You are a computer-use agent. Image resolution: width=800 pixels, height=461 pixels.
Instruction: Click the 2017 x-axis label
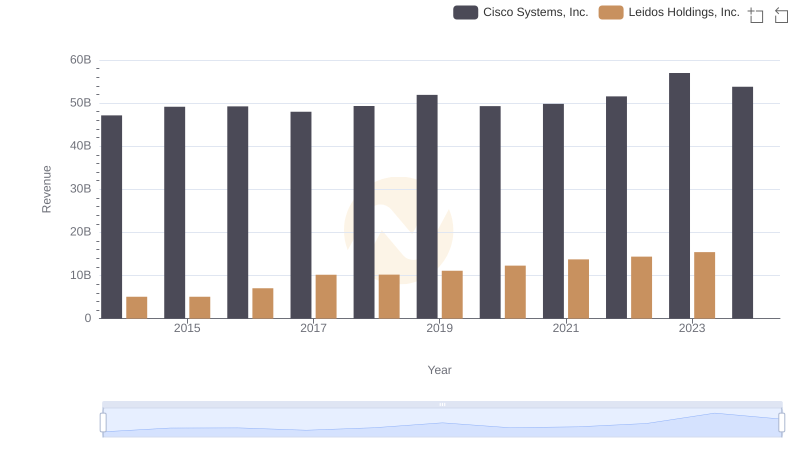pos(313,328)
